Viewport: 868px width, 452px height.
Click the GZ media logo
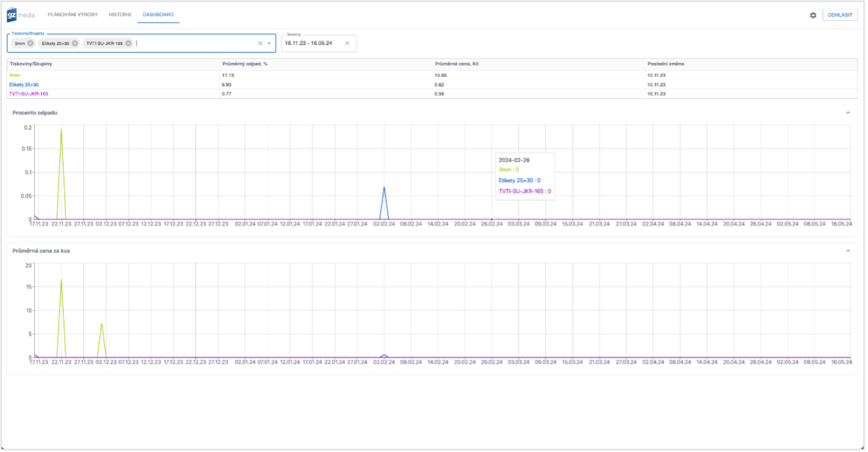20,13
